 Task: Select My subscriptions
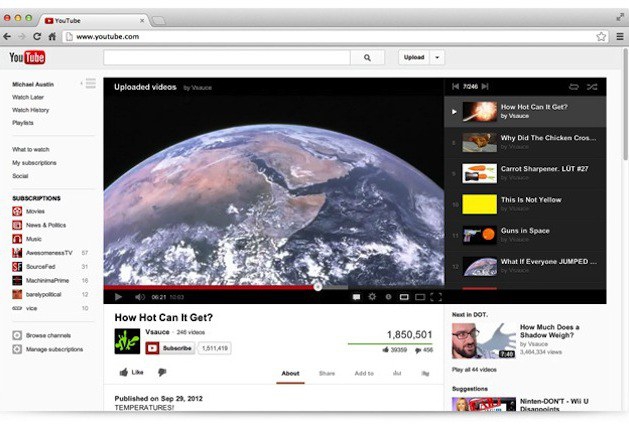tap(34, 162)
